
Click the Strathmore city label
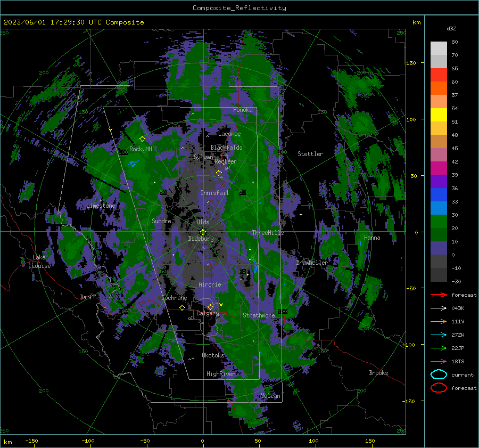coord(259,315)
